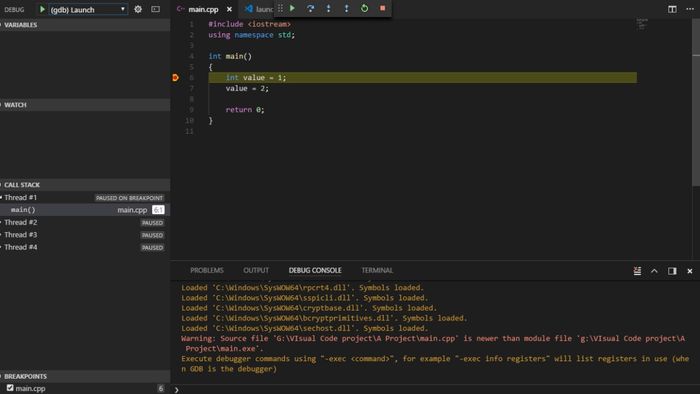Switch to launch.json editor tab
Viewport: 700px width, 394px height.
(x=259, y=9)
